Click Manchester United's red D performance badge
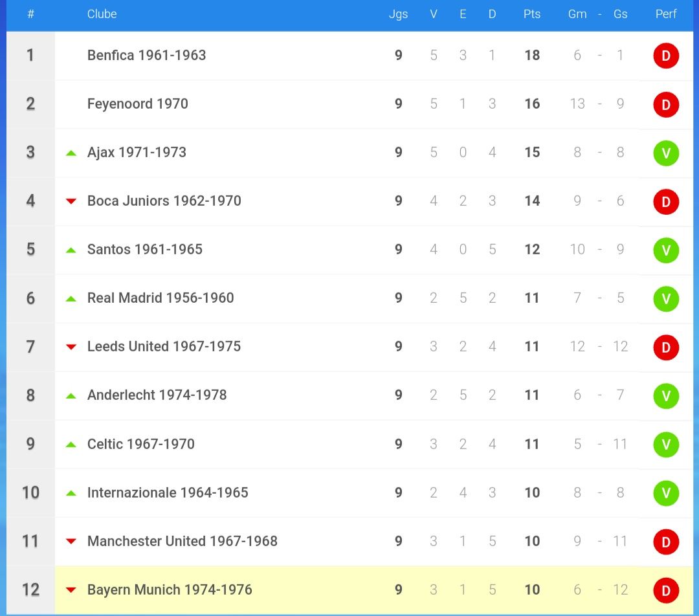699x616 pixels. point(665,542)
